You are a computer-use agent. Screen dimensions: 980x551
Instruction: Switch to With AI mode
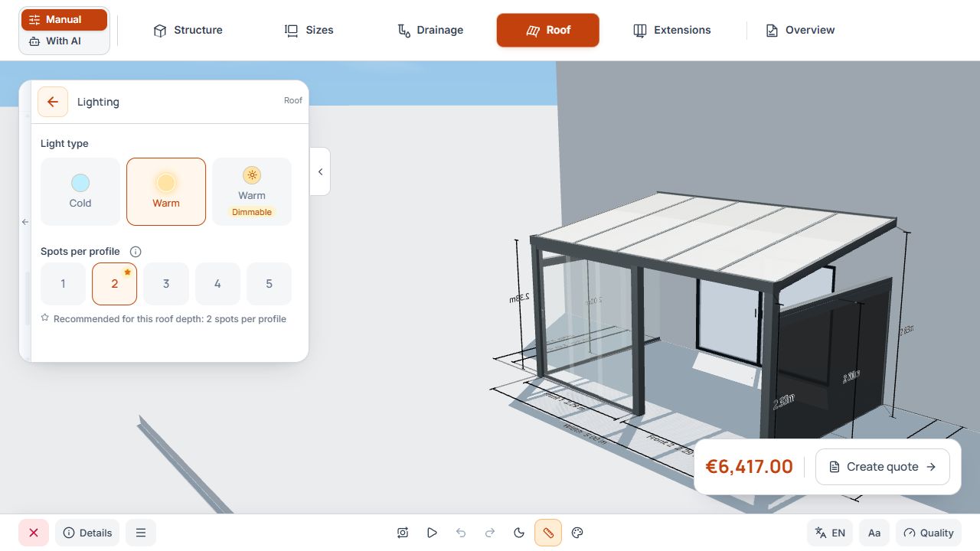64,41
